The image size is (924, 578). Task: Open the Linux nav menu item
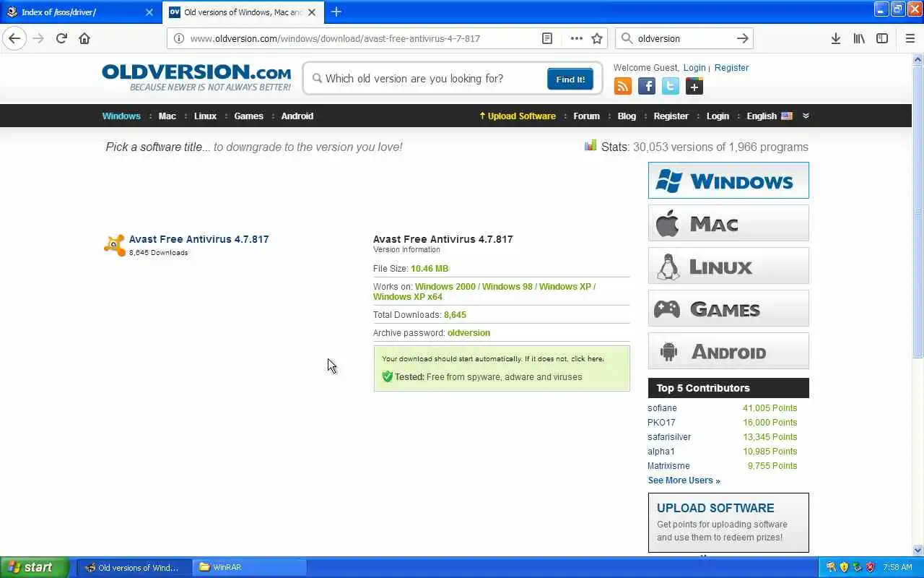click(205, 116)
